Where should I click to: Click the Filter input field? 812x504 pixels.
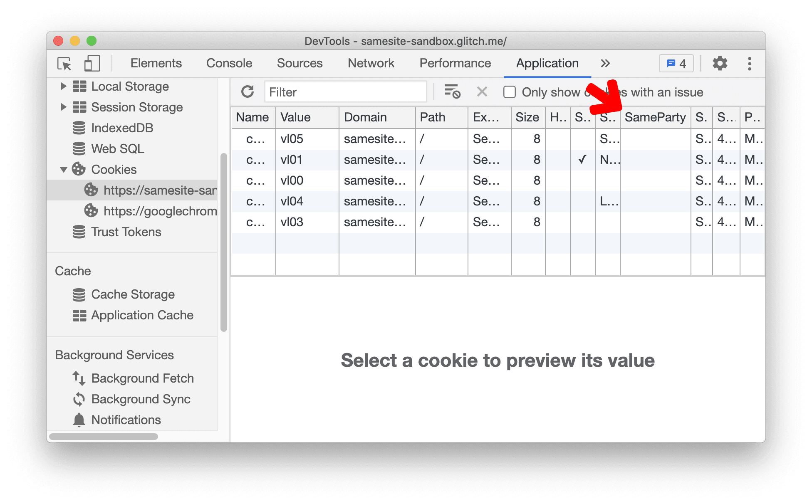point(346,92)
